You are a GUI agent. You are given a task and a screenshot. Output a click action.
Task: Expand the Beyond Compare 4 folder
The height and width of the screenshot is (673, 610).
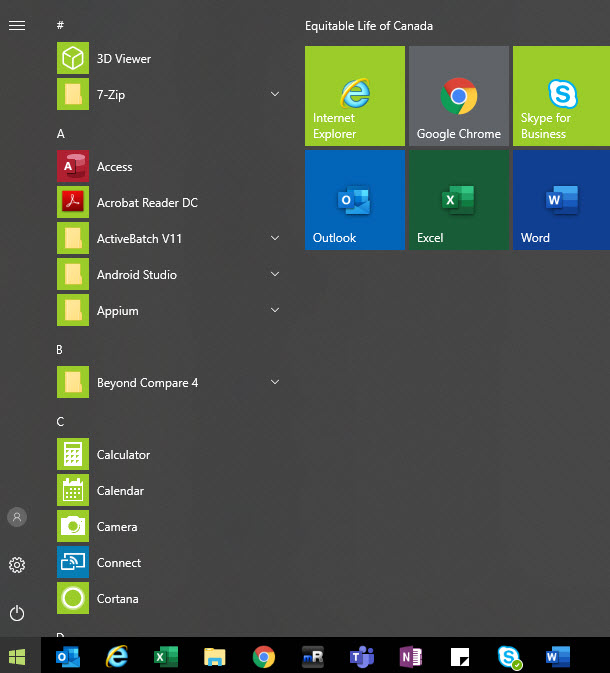tap(275, 382)
